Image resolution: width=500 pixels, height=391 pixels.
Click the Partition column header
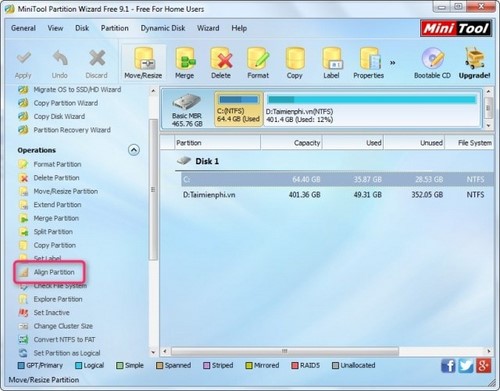217,143
